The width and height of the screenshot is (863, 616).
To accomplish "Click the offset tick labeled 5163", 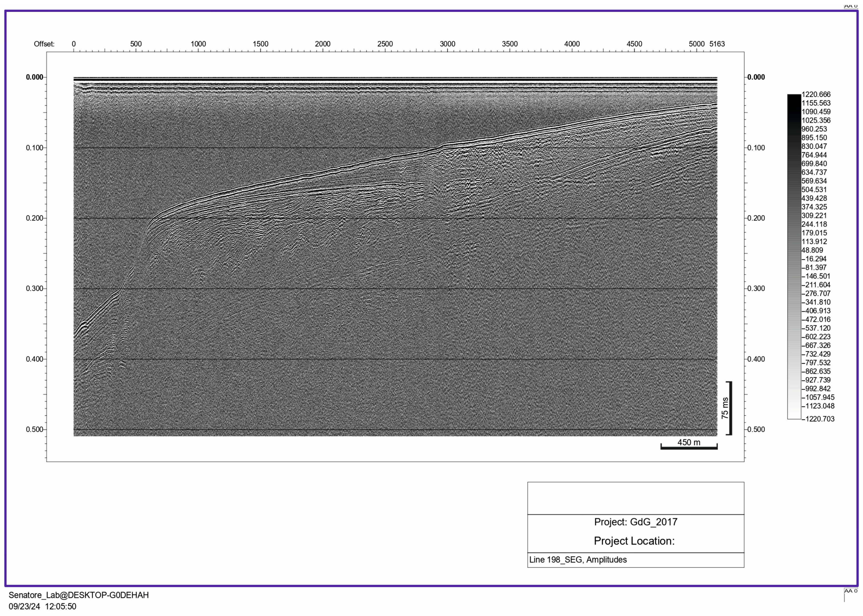I will point(718,44).
